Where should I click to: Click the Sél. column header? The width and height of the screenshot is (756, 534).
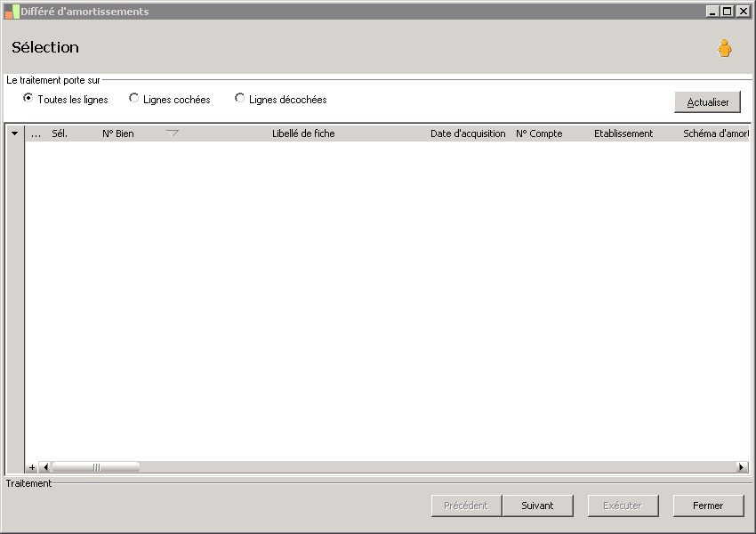click(60, 133)
